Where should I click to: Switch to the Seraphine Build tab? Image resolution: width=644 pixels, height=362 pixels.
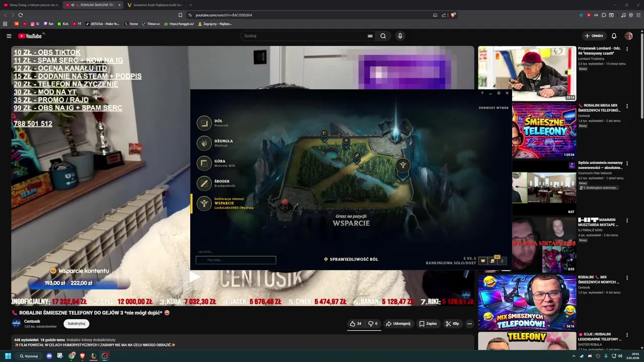pyautogui.click(x=156, y=5)
